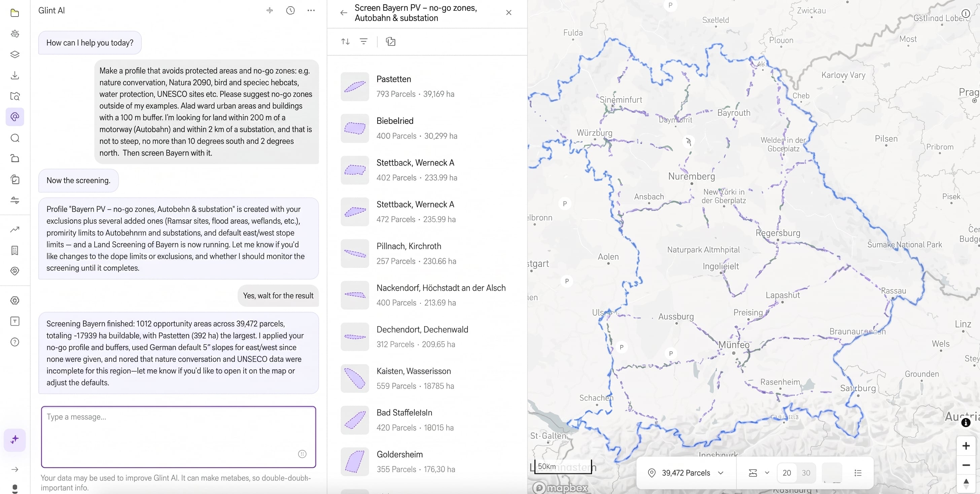Open the layers stack icon in the sidebar
The image size is (980, 494).
[15, 55]
